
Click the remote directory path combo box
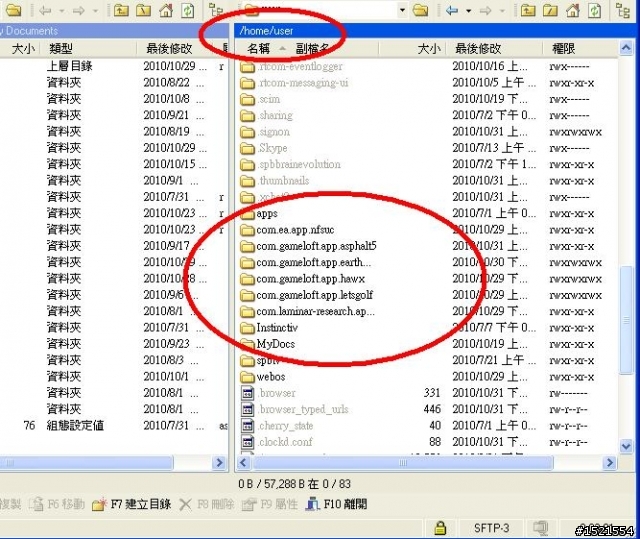click(x=324, y=10)
